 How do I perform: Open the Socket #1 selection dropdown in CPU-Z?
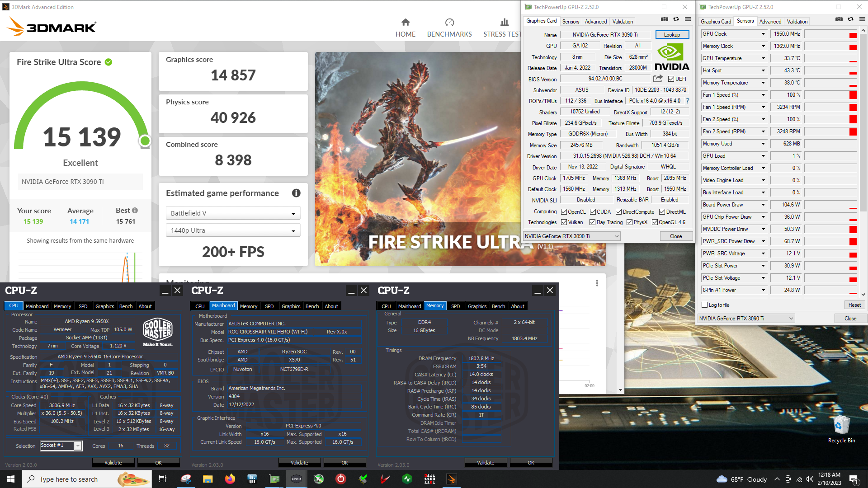tap(61, 446)
